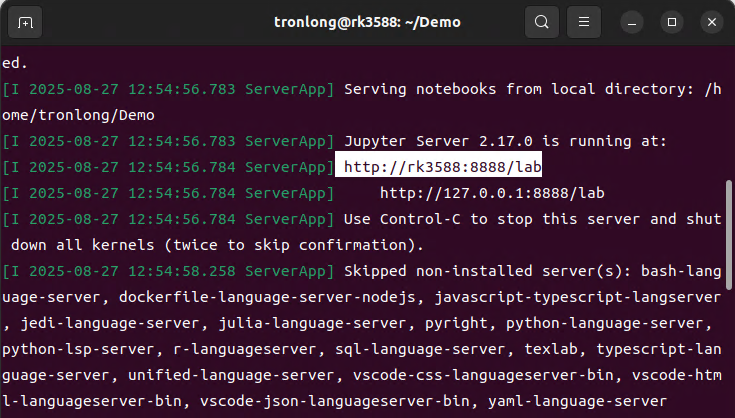Viewport: 735px width, 418px height.
Task: Click 'vscode-css-languageserver-bin' text
Action: pos(483,375)
